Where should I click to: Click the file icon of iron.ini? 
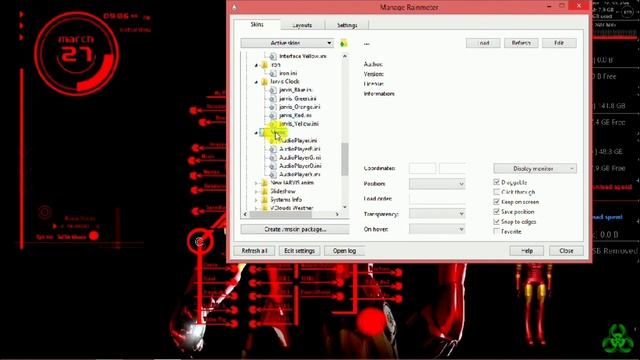(x=273, y=73)
